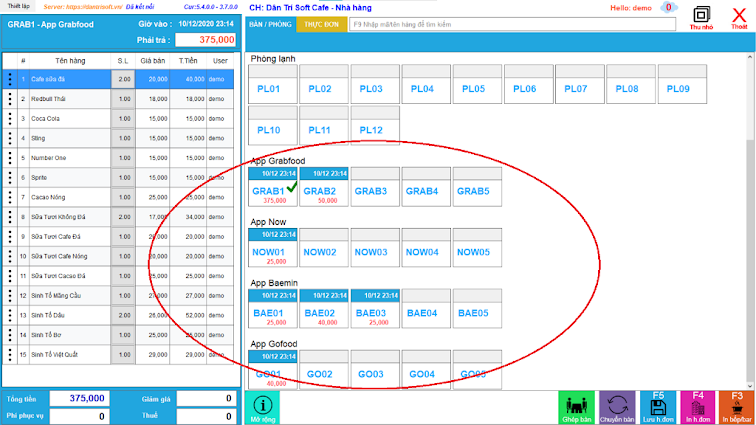The image size is (756, 425).
Task: Open three-dot menu for Sting row
Action: pos(10,138)
